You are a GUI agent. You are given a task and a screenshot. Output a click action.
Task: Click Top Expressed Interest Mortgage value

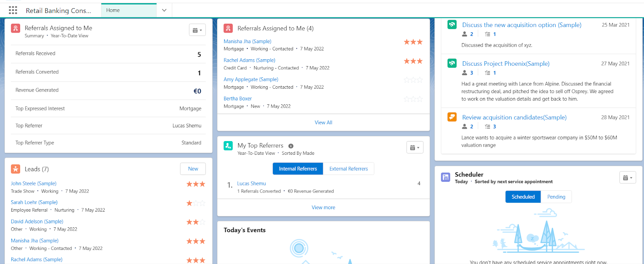190,108
